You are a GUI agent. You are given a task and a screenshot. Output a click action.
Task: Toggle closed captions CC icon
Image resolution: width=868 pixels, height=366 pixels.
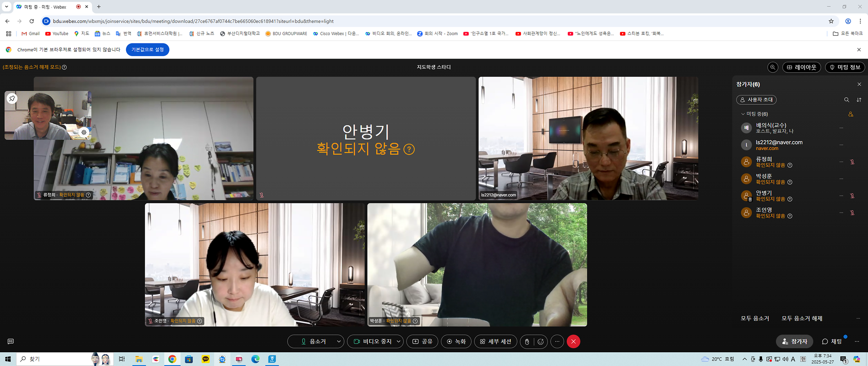11,341
